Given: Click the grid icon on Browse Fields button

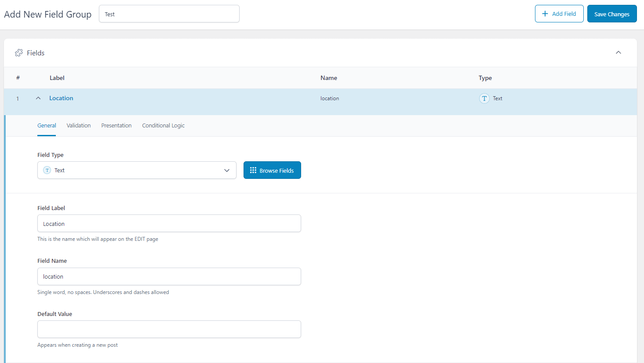Looking at the screenshot, I should click(x=253, y=170).
